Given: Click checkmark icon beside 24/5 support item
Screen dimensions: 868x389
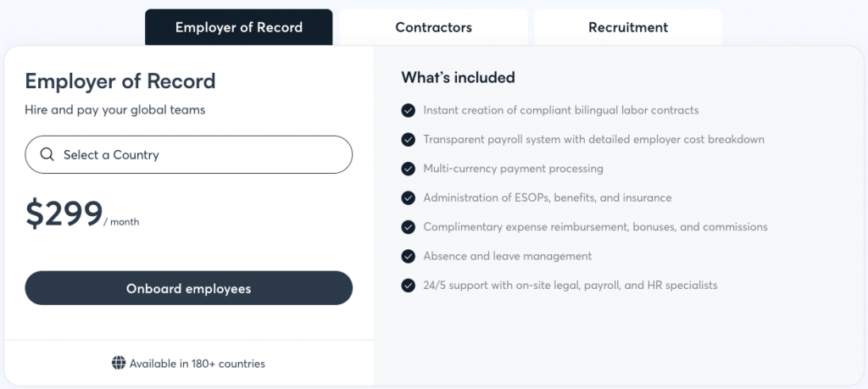Looking at the screenshot, I should click(409, 285).
